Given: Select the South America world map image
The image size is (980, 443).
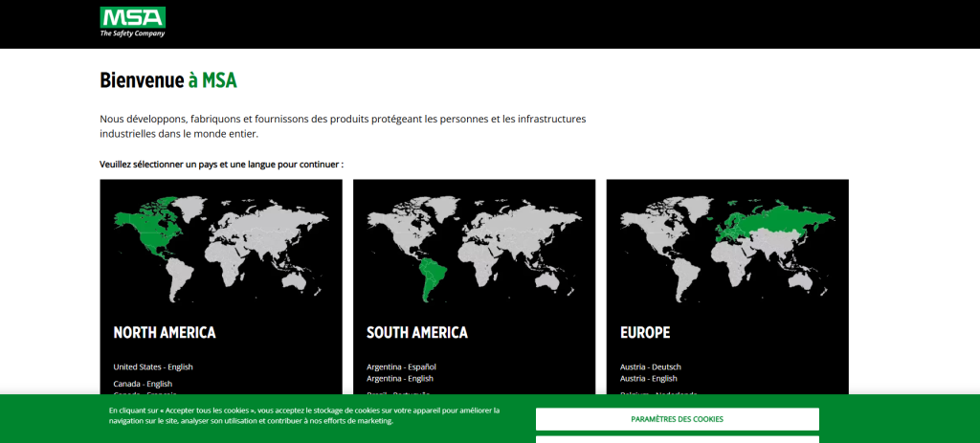Looking at the screenshot, I should click(474, 245).
